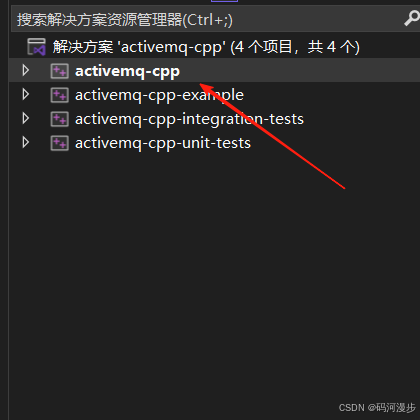Select the activemq-cpp-example project name
This screenshot has height=420, width=420.
[159, 95]
